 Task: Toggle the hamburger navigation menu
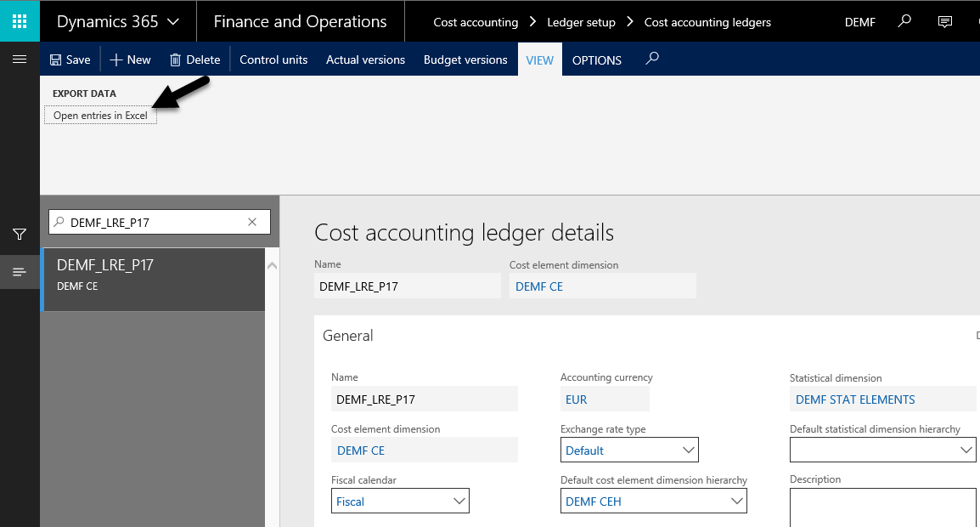[20, 59]
